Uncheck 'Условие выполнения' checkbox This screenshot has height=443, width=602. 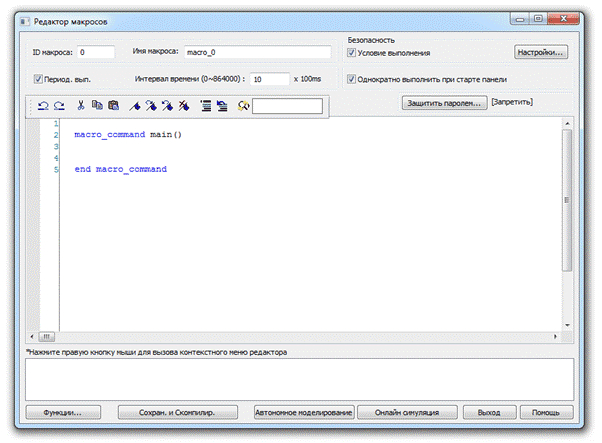(352, 52)
